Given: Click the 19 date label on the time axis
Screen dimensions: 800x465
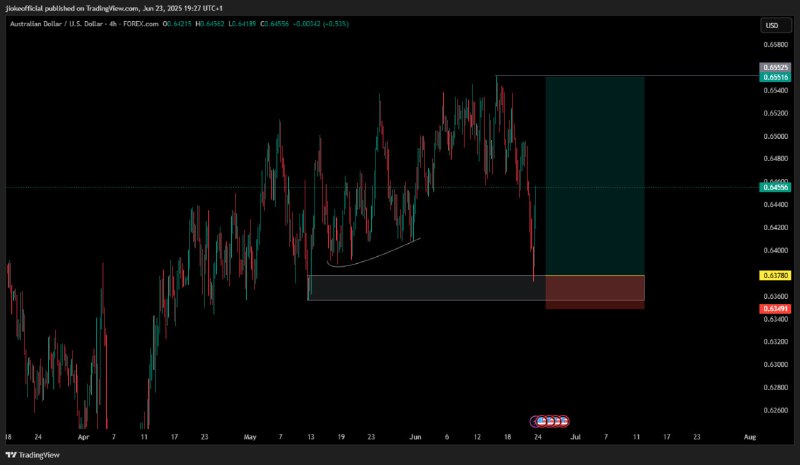Looking at the screenshot, I should [341, 437].
